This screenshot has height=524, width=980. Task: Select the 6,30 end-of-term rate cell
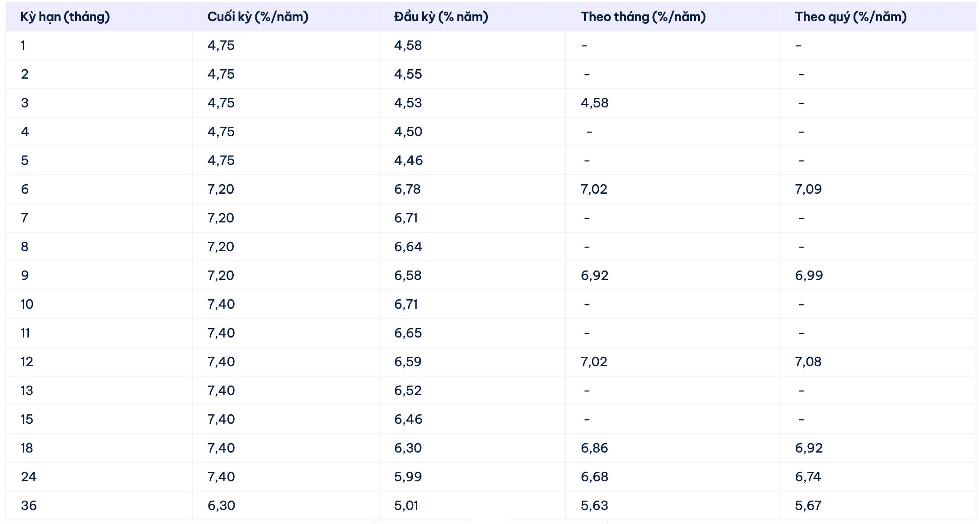point(221,506)
